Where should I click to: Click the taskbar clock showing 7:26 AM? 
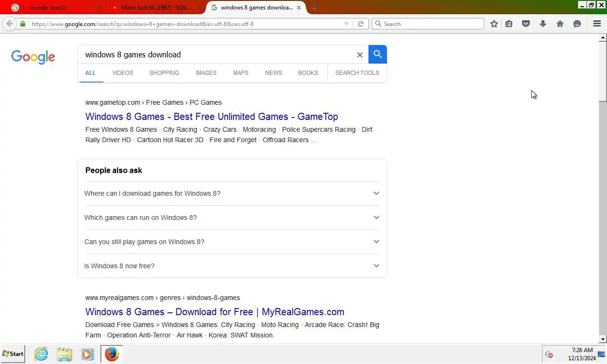tap(582, 354)
